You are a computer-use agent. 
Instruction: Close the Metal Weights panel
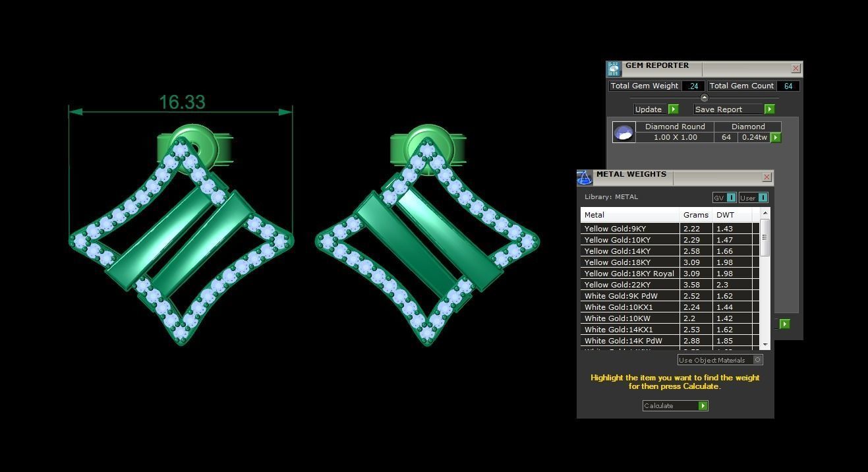(x=767, y=177)
